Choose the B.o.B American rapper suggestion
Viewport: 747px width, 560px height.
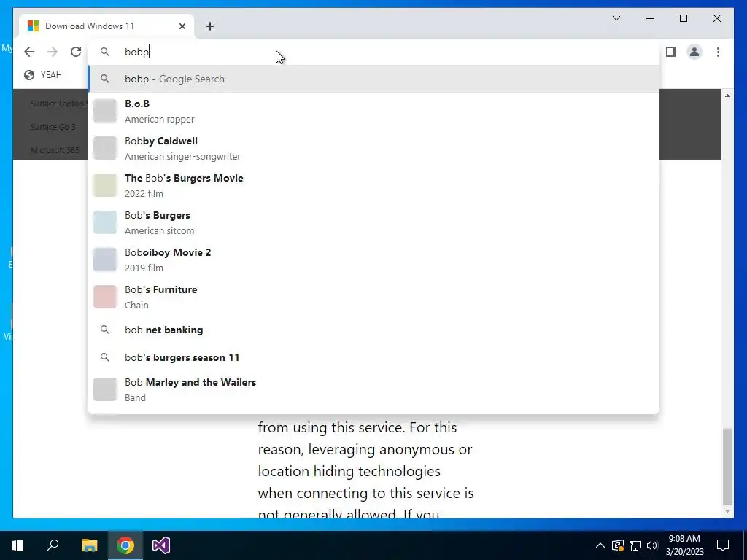coord(374,111)
